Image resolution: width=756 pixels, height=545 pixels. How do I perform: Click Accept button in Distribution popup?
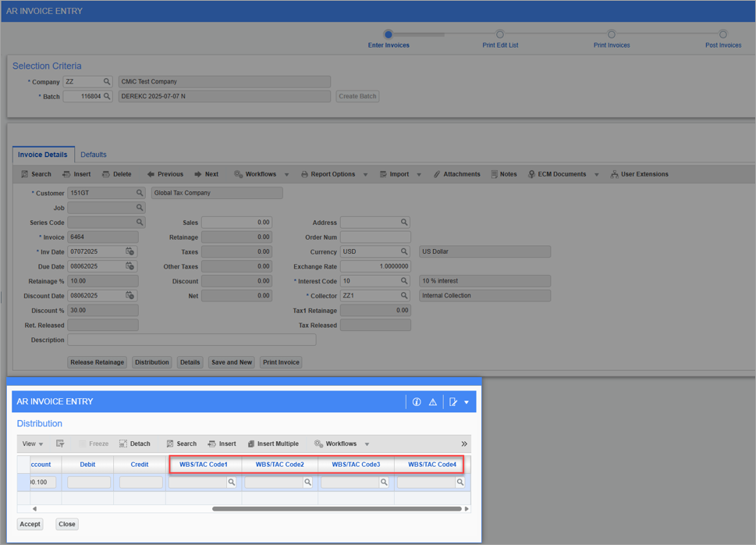tap(30, 524)
